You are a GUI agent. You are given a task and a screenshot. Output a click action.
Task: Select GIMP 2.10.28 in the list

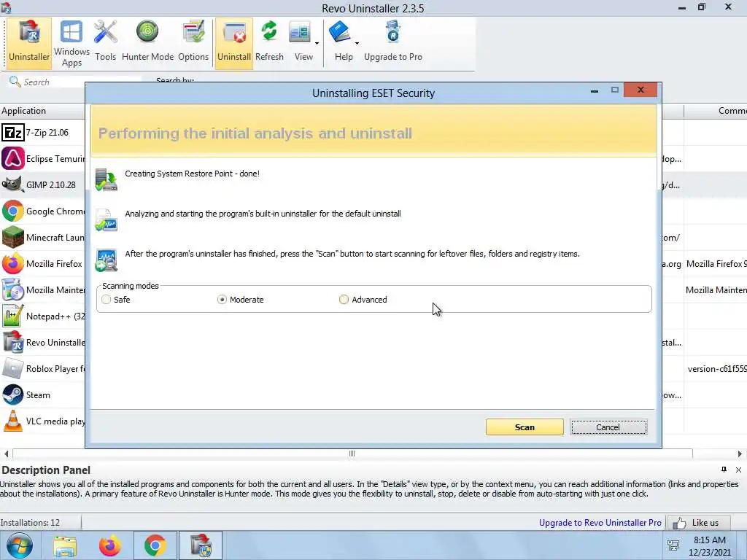43,184
